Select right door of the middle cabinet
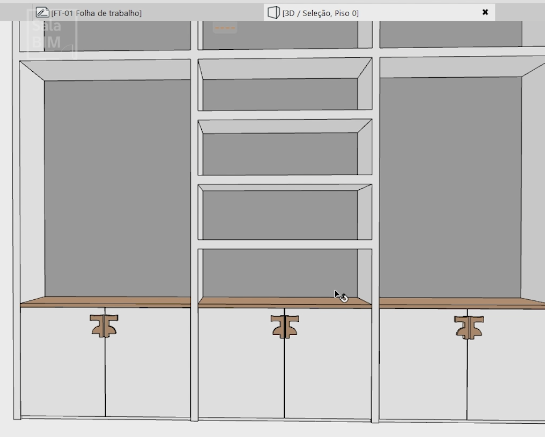 [328, 363]
